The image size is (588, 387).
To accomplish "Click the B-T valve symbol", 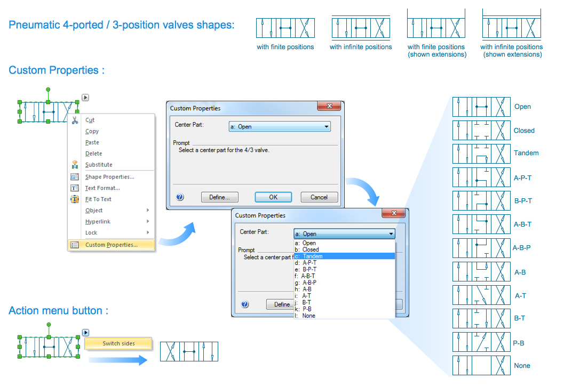I will (481, 318).
